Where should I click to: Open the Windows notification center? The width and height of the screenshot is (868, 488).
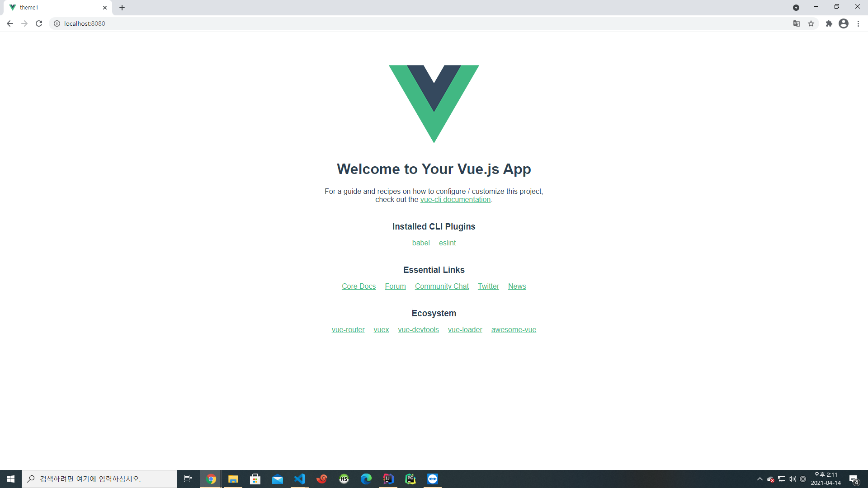pyautogui.click(x=854, y=479)
